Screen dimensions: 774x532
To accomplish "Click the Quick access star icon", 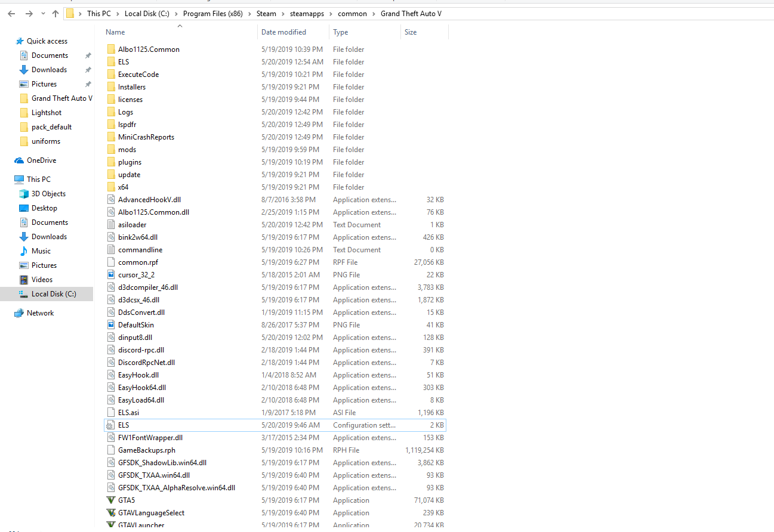I will click(x=20, y=41).
